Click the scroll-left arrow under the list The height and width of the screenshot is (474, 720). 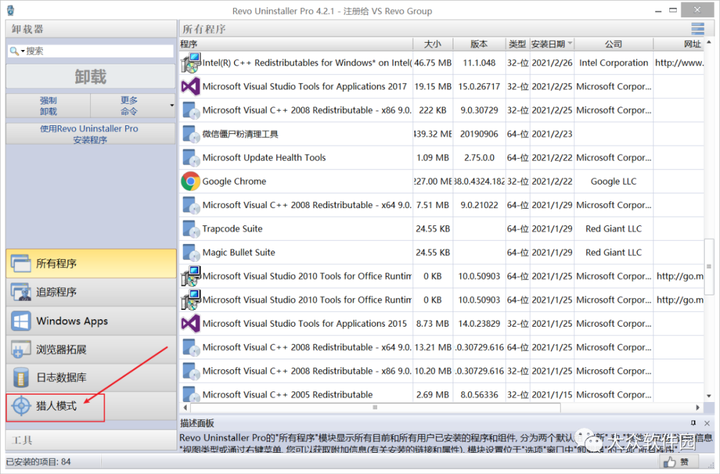coord(185,407)
